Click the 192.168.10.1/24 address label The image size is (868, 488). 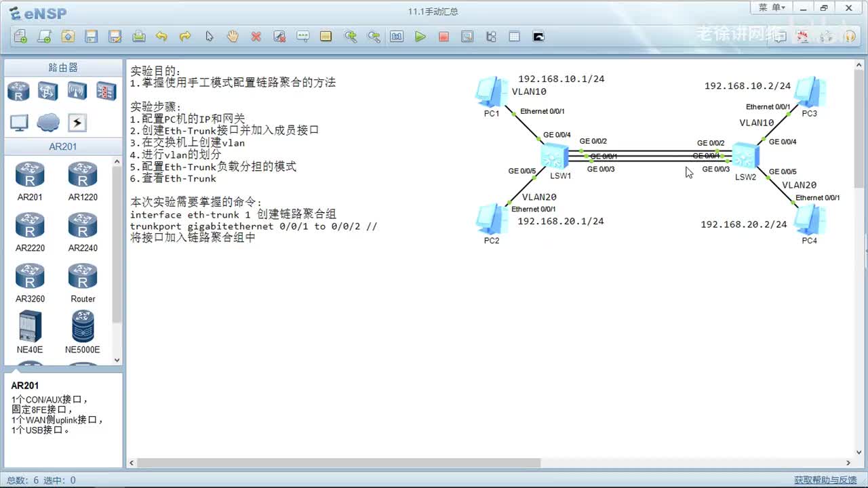click(x=561, y=79)
